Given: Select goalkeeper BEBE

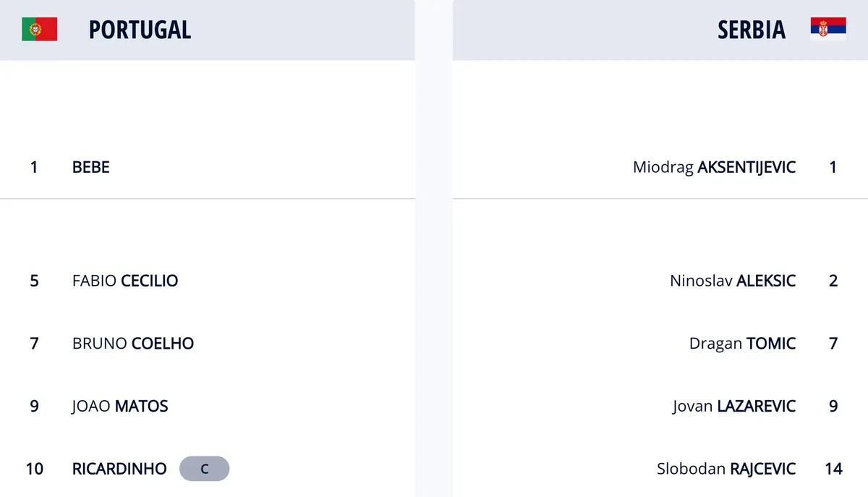Looking at the screenshot, I should (91, 167).
